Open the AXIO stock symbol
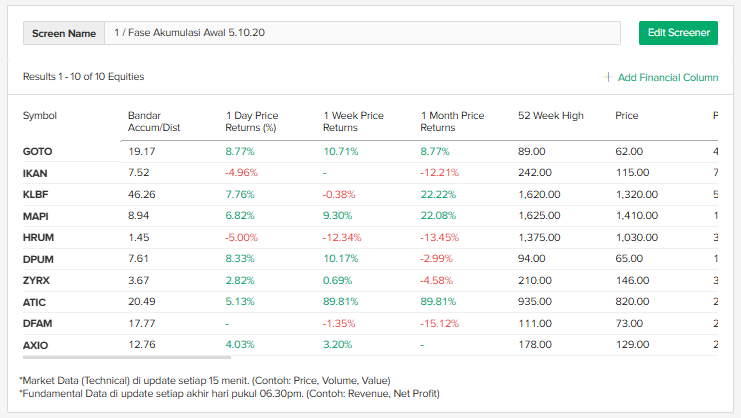The width and height of the screenshot is (741, 418). (35, 346)
